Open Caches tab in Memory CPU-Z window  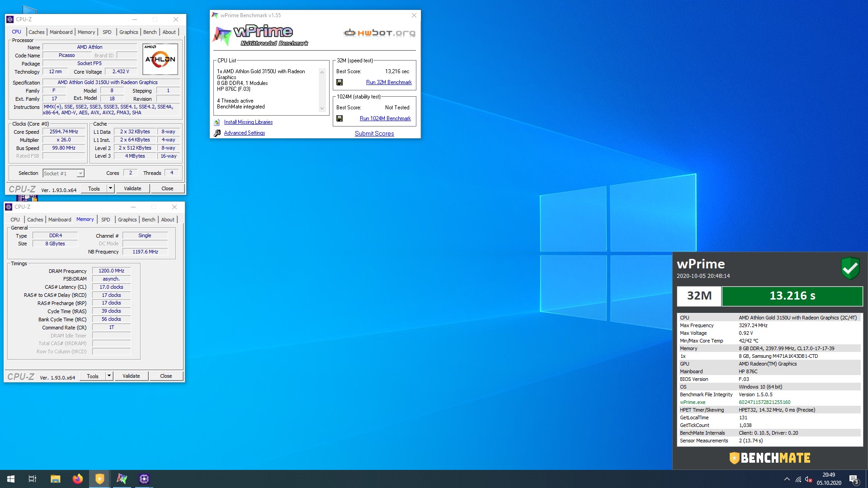point(35,220)
